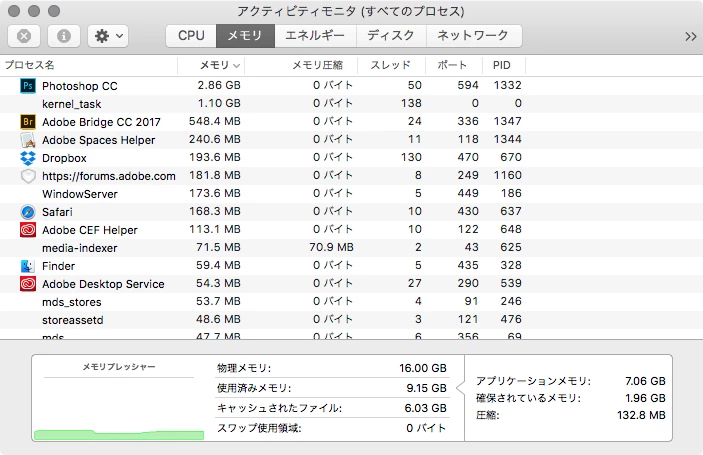Click the Finder icon

(28, 266)
